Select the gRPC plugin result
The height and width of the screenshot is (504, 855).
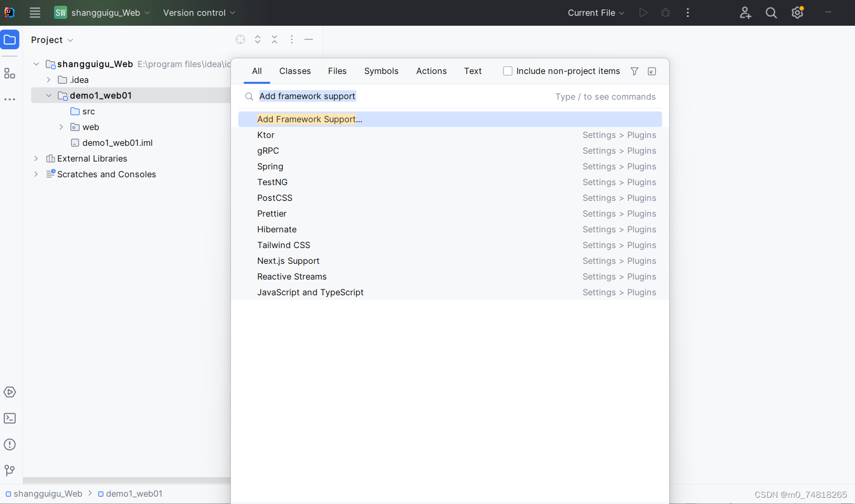(x=450, y=151)
